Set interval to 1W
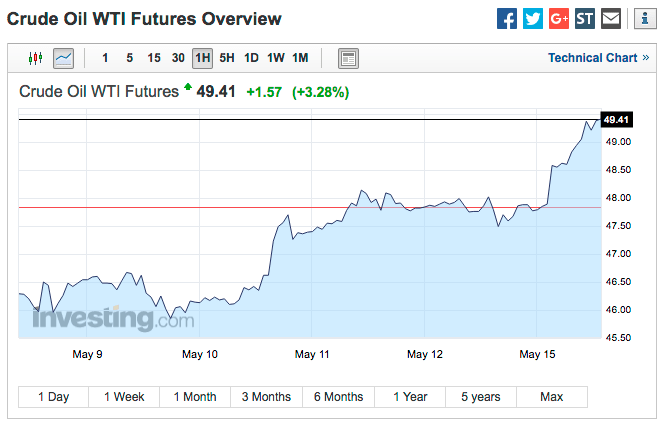 click(x=276, y=58)
